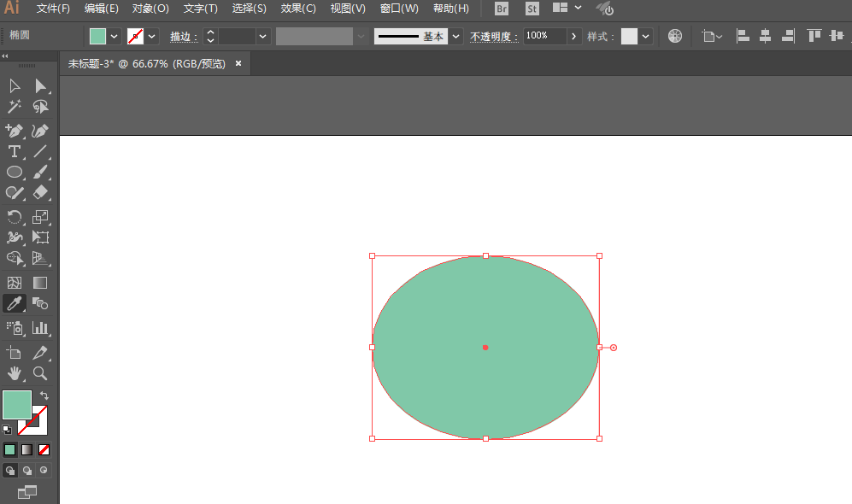The width and height of the screenshot is (852, 504).
Task: Open the workspace layout switcher dropdown
Action: [567, 8]
